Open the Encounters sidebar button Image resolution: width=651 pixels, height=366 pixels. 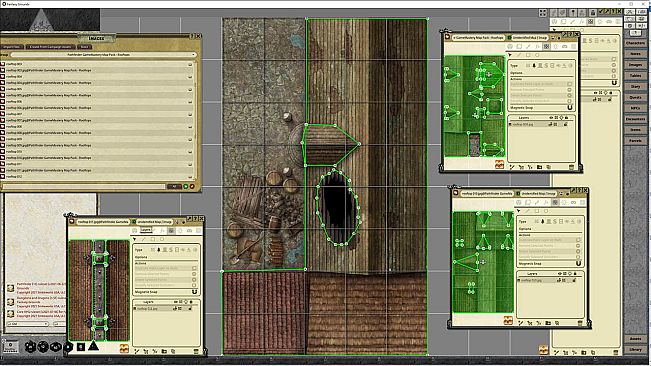click(x=635, y=119)
